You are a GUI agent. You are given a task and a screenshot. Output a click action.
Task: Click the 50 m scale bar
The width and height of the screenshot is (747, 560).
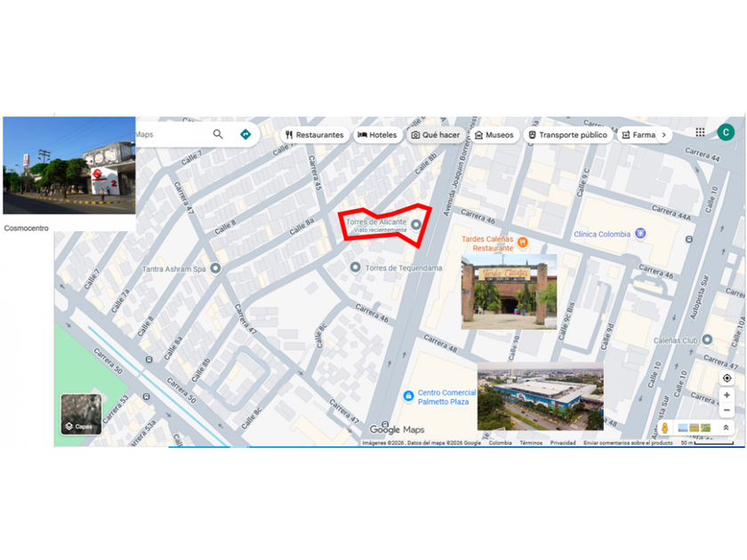(708, 443)
